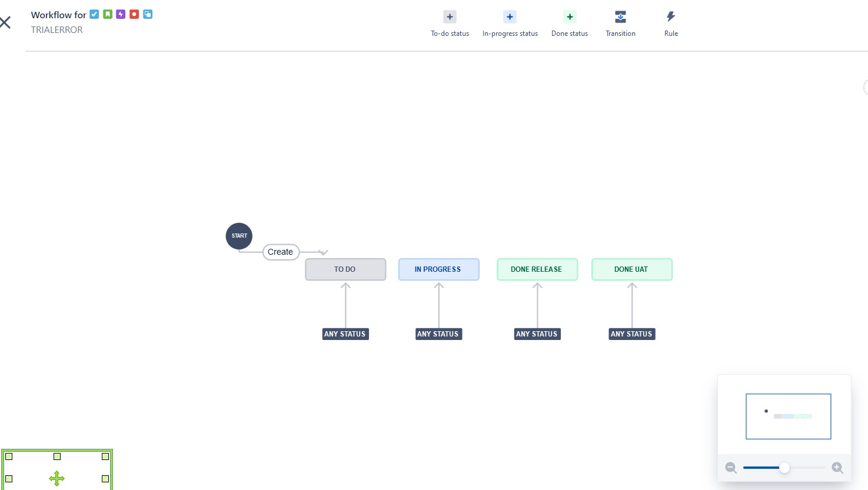The width and height of the screenshot is (868, 490).
Task: Click the red bug issue type icon
Action: click(x=134, y=14)
